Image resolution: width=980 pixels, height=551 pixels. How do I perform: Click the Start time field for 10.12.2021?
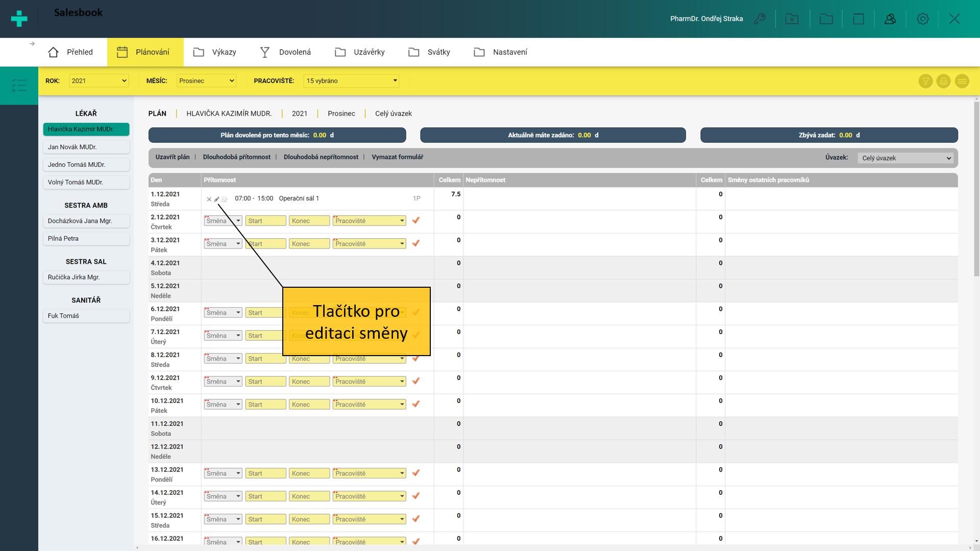(x=265, y=405)
